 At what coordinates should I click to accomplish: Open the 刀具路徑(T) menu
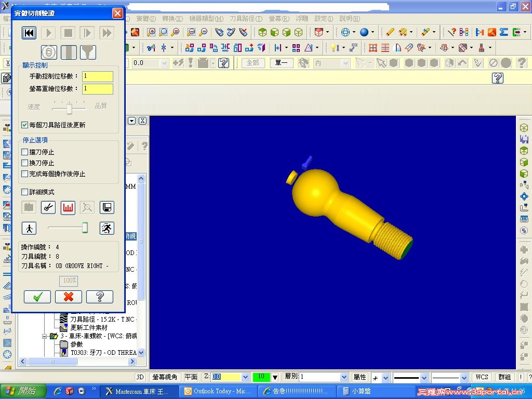click(246, 19)
